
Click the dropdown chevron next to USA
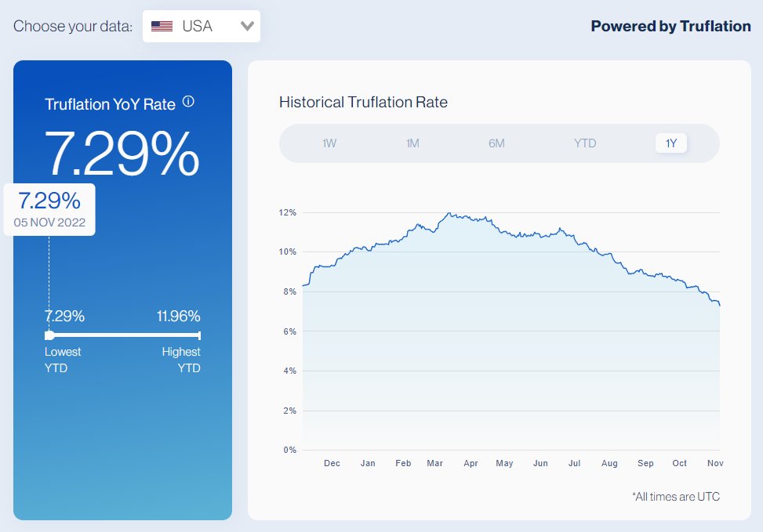coord(247,27)
